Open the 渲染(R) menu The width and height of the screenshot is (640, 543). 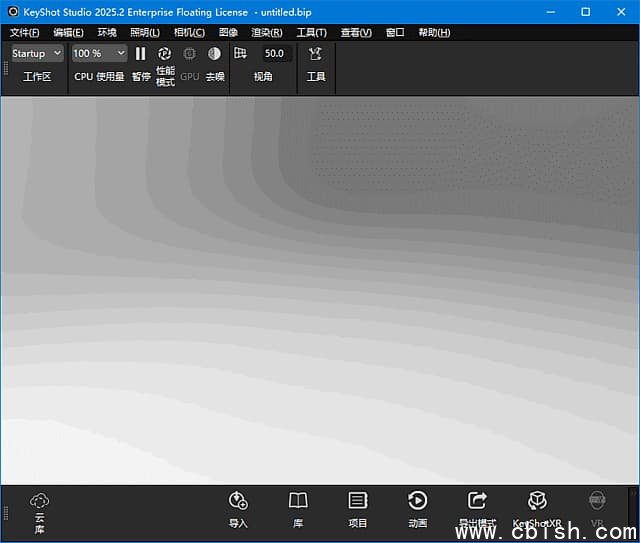[267, 33]
